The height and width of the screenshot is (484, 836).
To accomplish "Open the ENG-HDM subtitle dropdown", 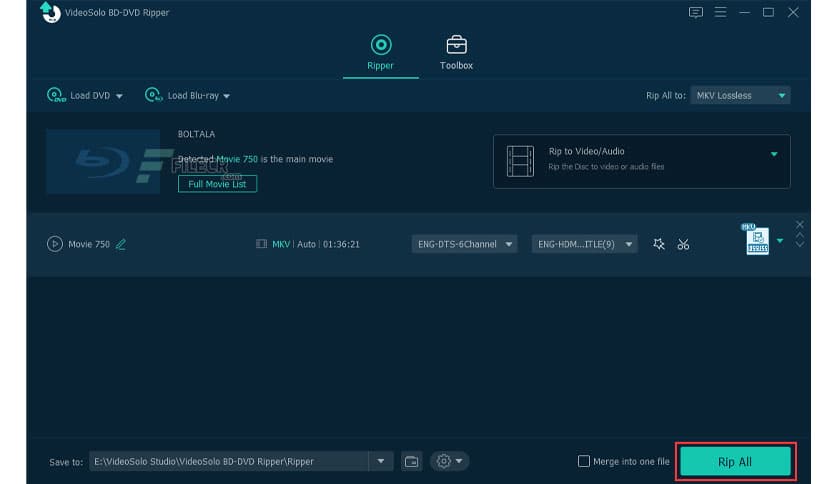I will pyautogui.click(x=584, y=244).
